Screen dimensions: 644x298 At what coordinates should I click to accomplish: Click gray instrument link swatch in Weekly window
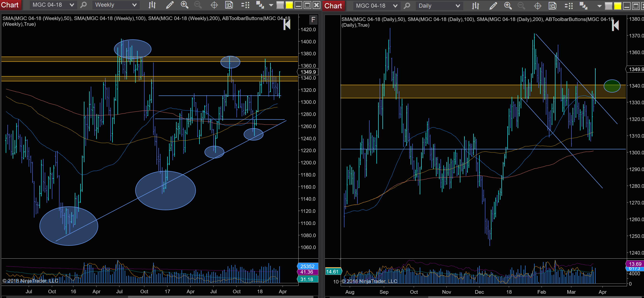tap(280, 5)
